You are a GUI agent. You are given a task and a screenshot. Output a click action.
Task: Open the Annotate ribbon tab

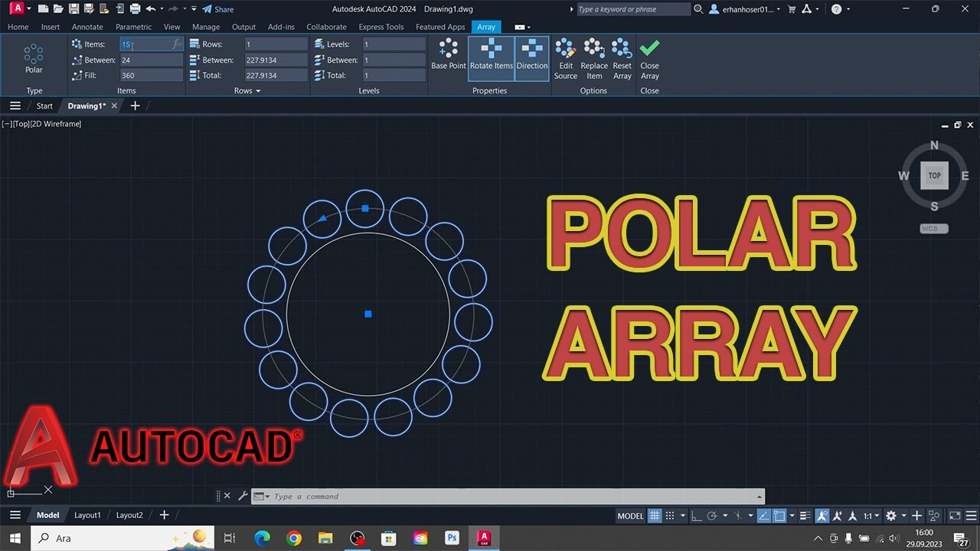(87, 27)
